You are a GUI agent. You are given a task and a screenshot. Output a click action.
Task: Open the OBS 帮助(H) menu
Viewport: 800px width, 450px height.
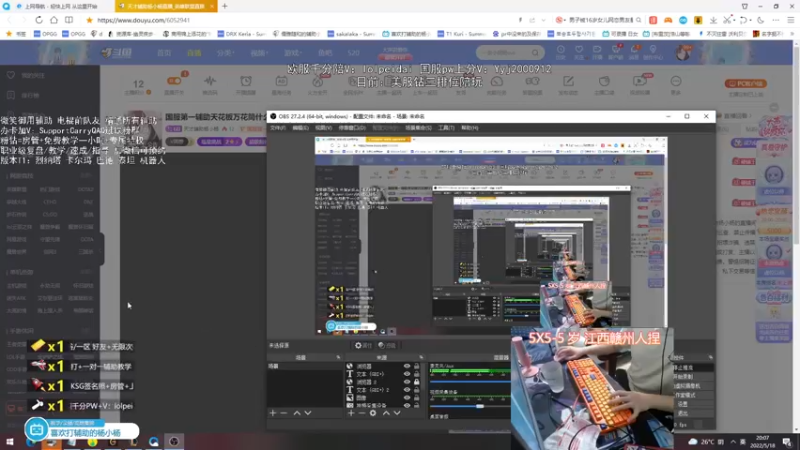(x=469, y=128)
